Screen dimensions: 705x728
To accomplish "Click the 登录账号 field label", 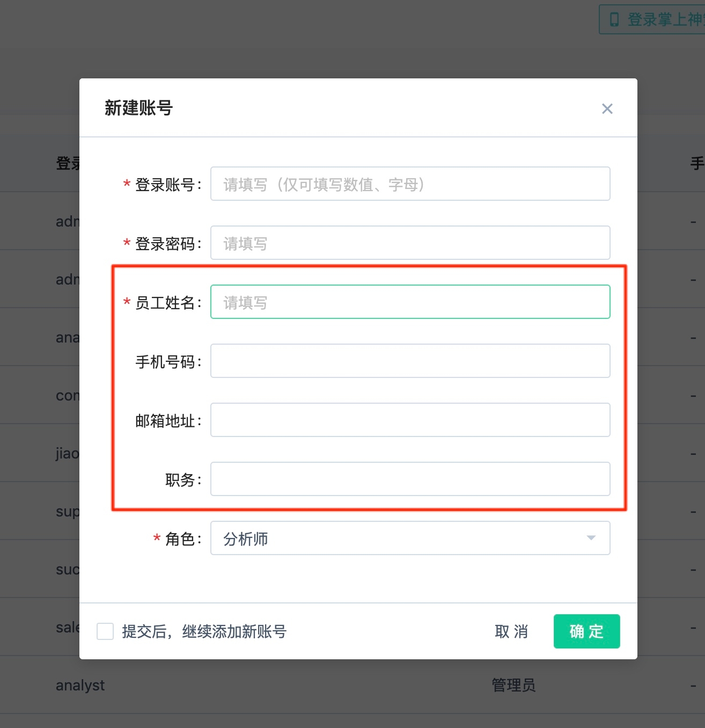I will (x=165, y=185).
